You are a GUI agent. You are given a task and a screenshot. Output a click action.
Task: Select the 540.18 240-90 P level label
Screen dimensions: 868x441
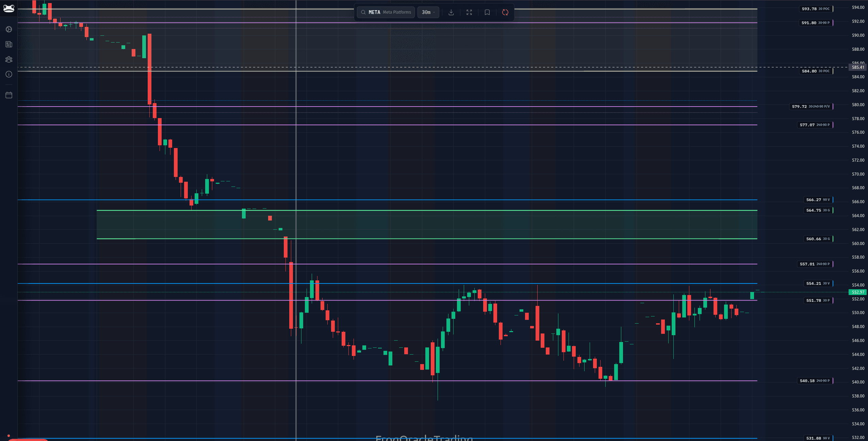pyautogui.click(x=815, y=381)
